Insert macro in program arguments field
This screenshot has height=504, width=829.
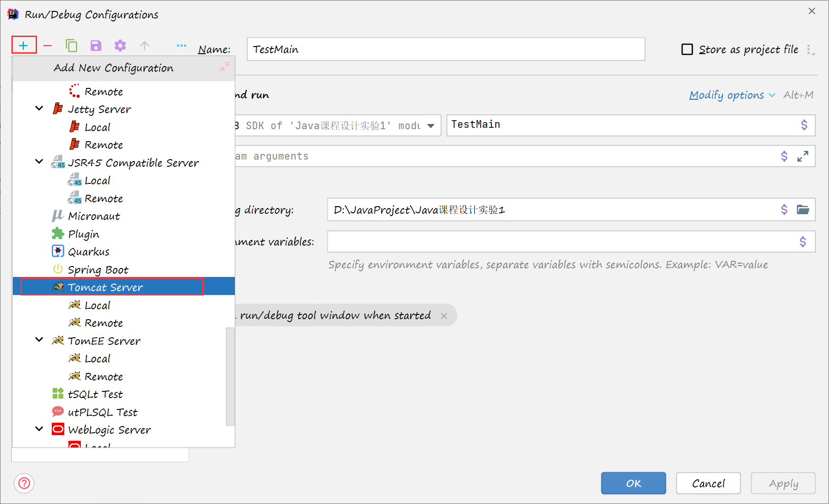(784, 156)
